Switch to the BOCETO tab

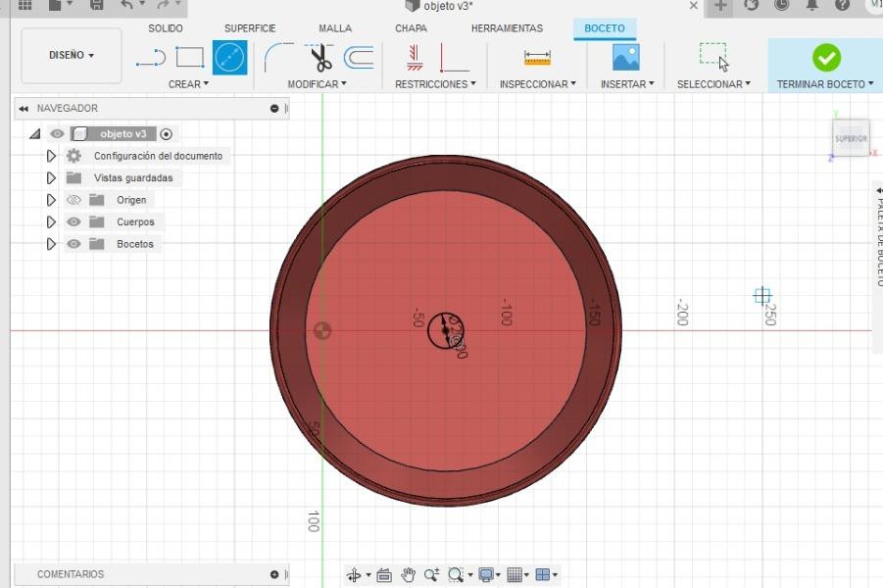605,28
